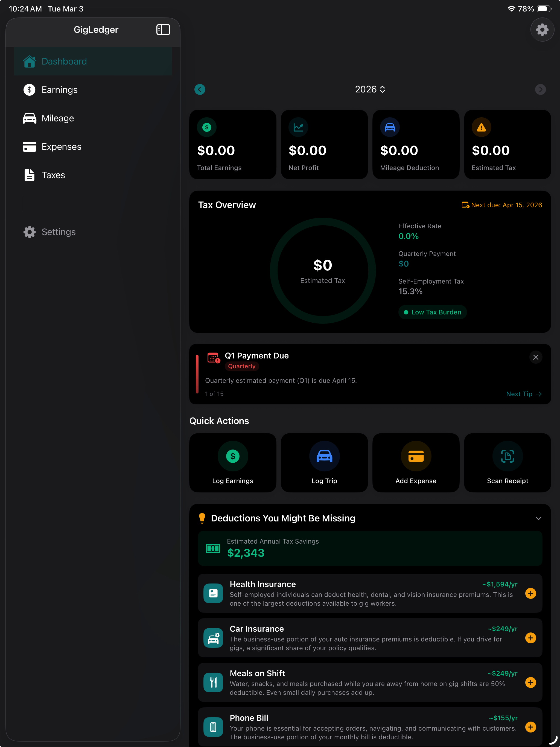Click the Tax Overview heading

coord(227,205)
